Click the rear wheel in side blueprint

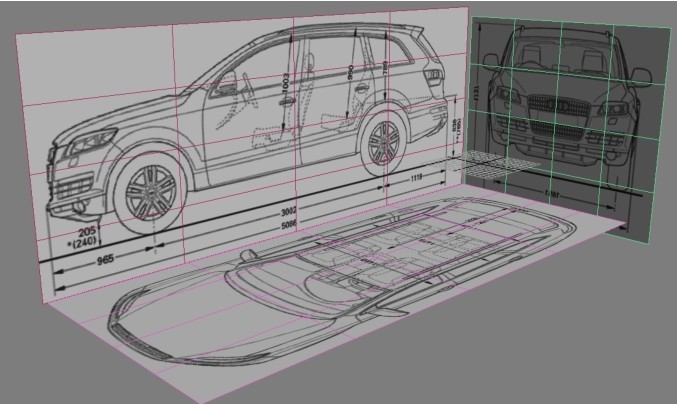[x=383, y=142]
